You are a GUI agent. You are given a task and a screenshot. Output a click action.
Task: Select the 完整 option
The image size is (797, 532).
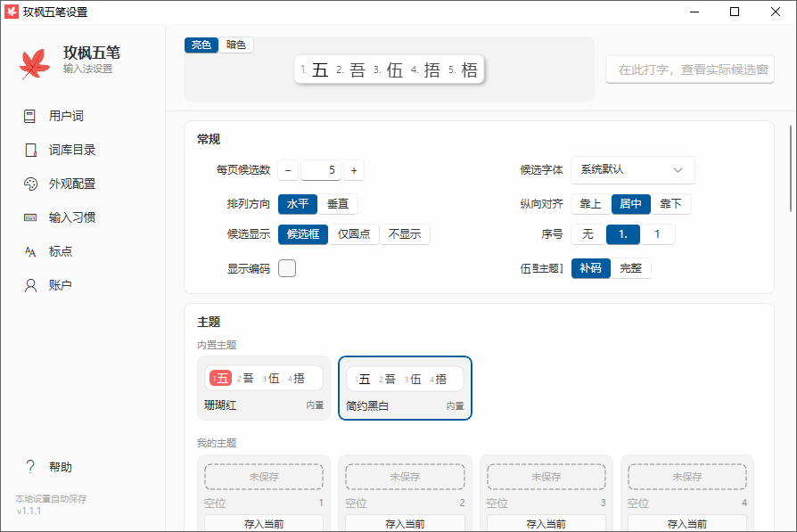pos(631,268)
